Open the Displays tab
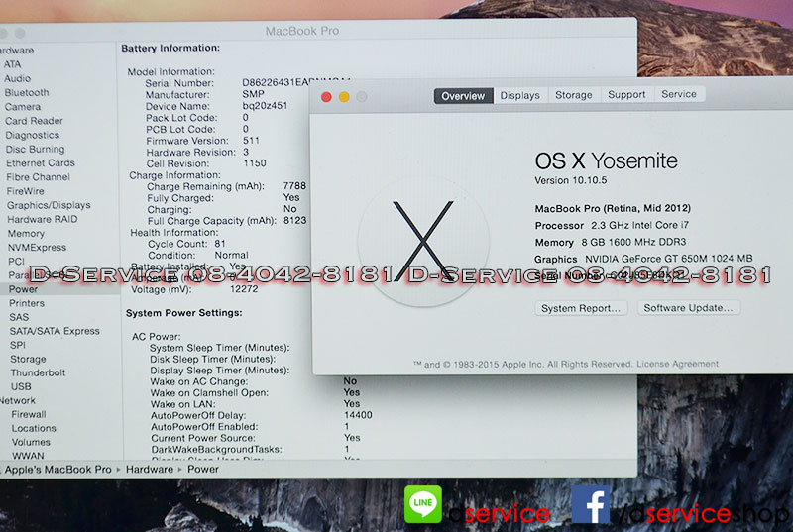The height and width of the screenshot is (532, 793). coord(519,95)
